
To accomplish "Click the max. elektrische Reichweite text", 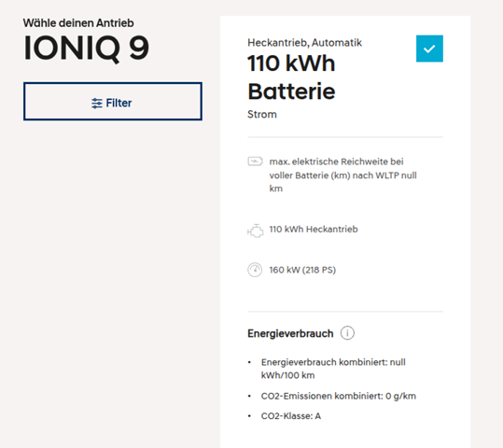I will pos(342,175).
